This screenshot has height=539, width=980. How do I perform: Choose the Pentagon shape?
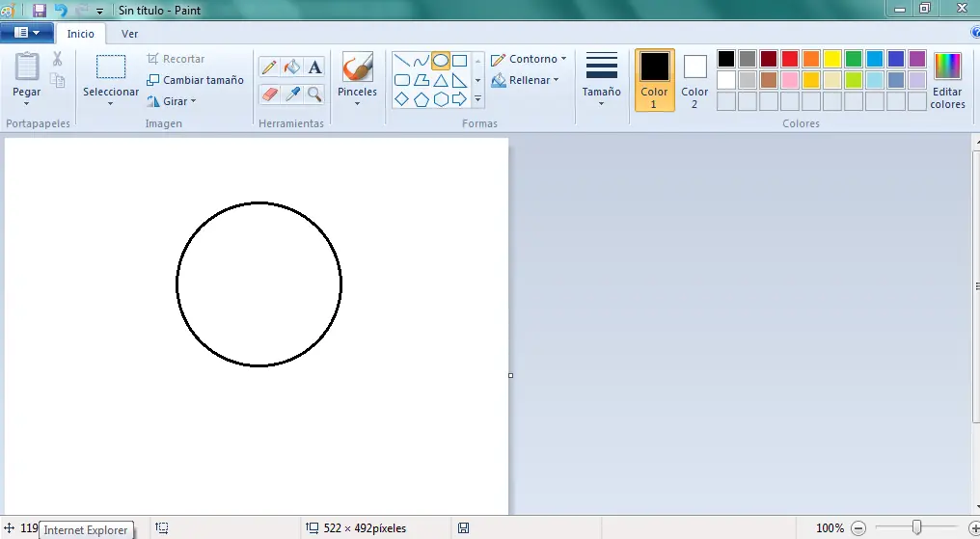422,99
